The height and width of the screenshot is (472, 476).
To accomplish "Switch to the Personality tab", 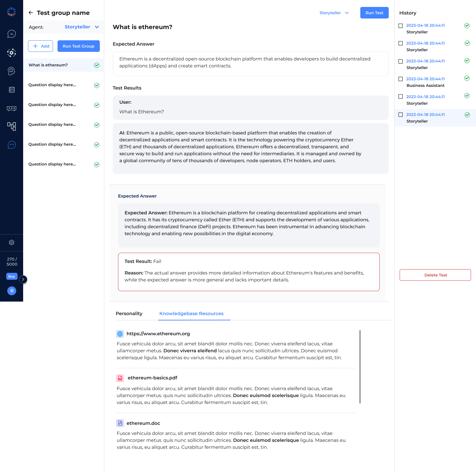I will pos(129,313).
